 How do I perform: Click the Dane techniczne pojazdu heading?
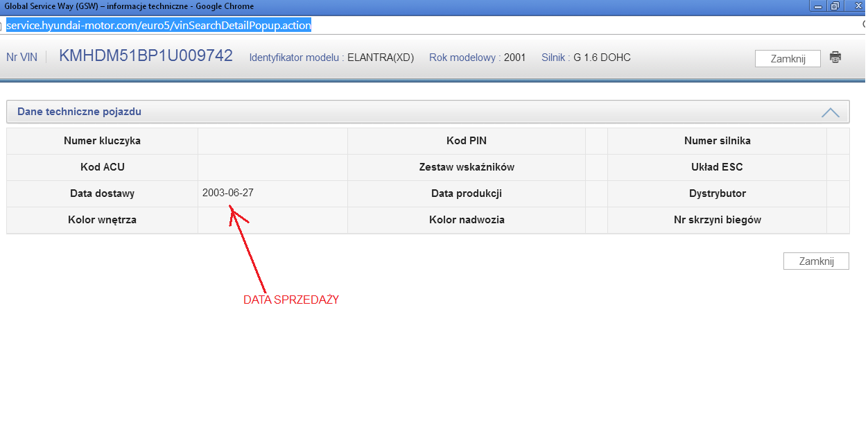[80, 112]
